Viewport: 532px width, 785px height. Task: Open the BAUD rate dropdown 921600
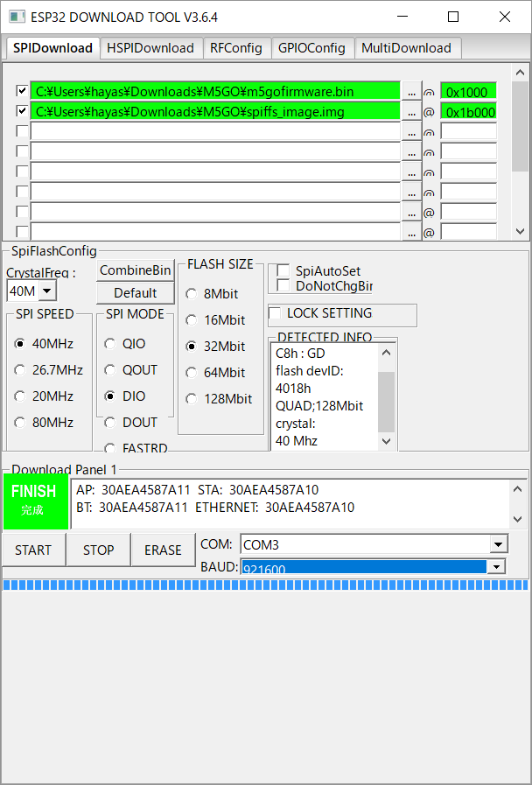(x=495, y=567)
